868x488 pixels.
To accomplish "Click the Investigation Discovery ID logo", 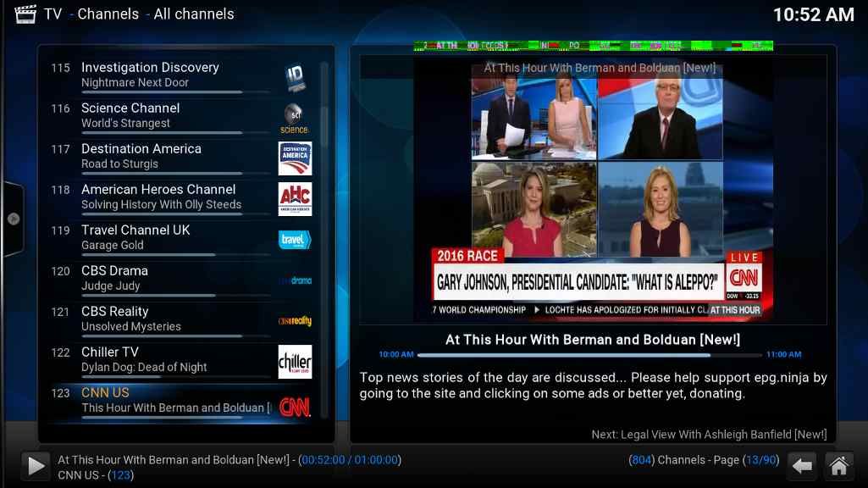I will [x=295, y=78].
